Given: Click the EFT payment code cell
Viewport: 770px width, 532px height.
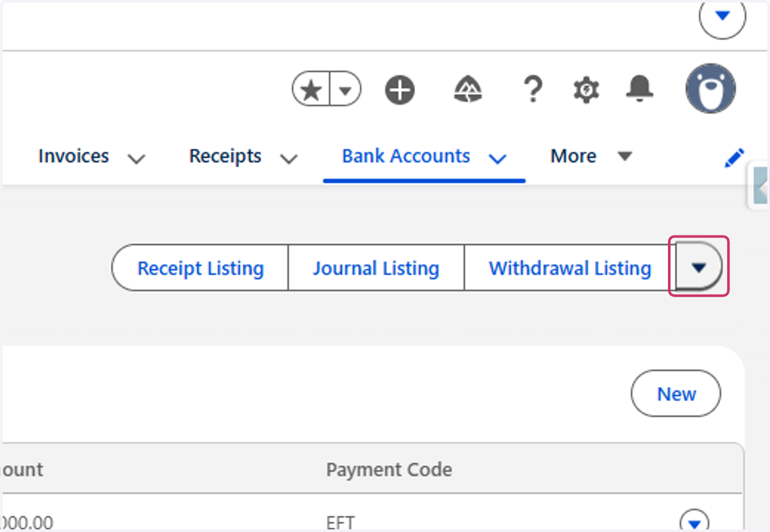Looking at the screenshot, I should tap(341, 522).
